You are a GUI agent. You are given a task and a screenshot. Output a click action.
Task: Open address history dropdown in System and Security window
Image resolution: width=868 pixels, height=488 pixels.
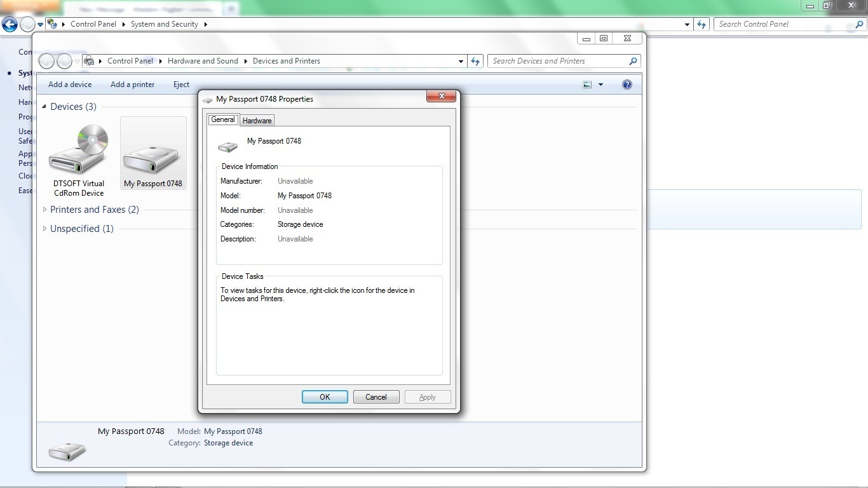687,25
